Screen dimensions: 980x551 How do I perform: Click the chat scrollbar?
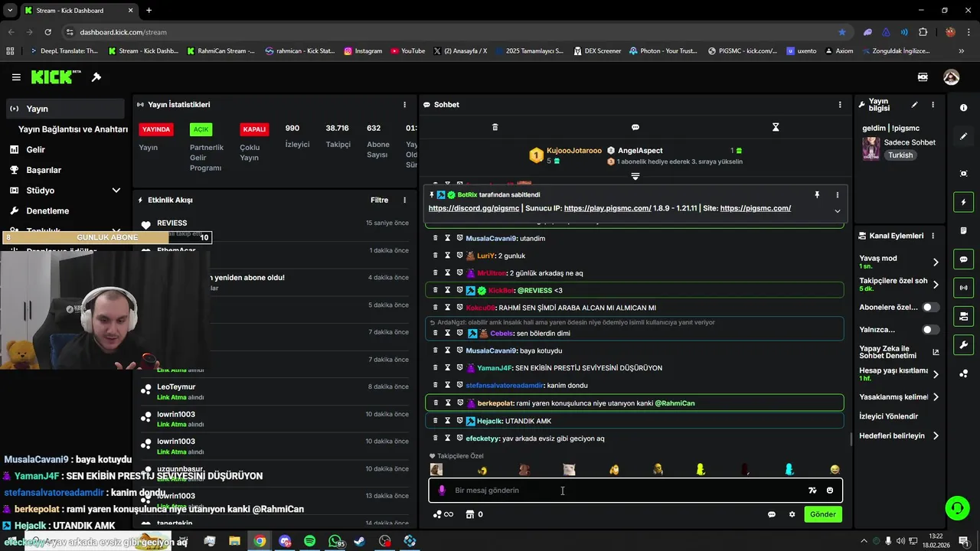[x=851, y=439]
